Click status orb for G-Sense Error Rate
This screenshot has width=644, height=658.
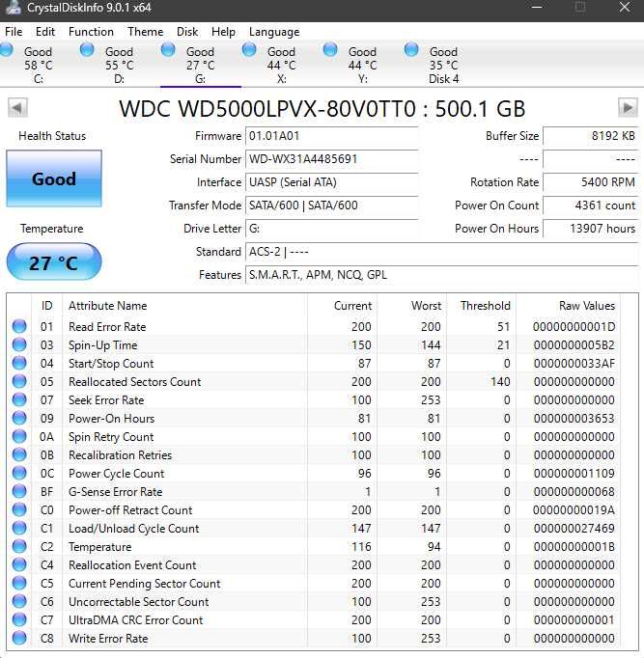point(19,491)
